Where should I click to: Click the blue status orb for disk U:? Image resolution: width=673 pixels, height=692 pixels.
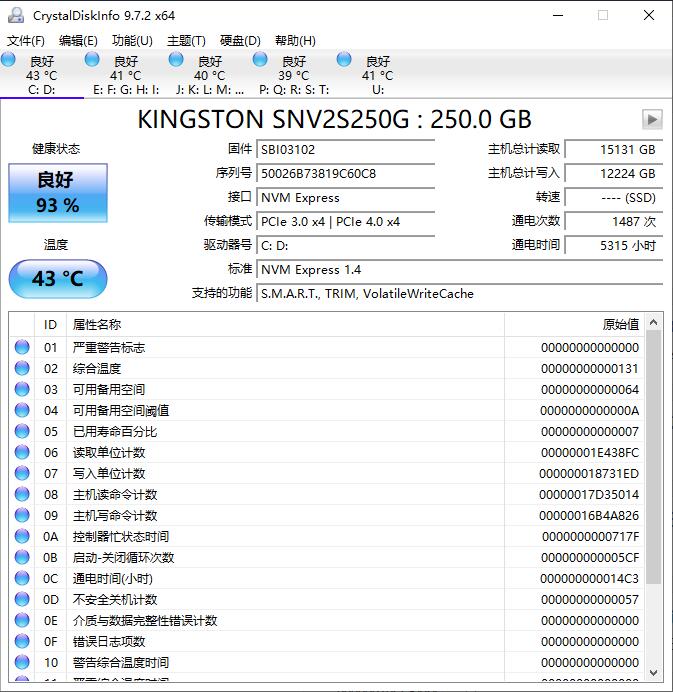(x=344, y=59)
